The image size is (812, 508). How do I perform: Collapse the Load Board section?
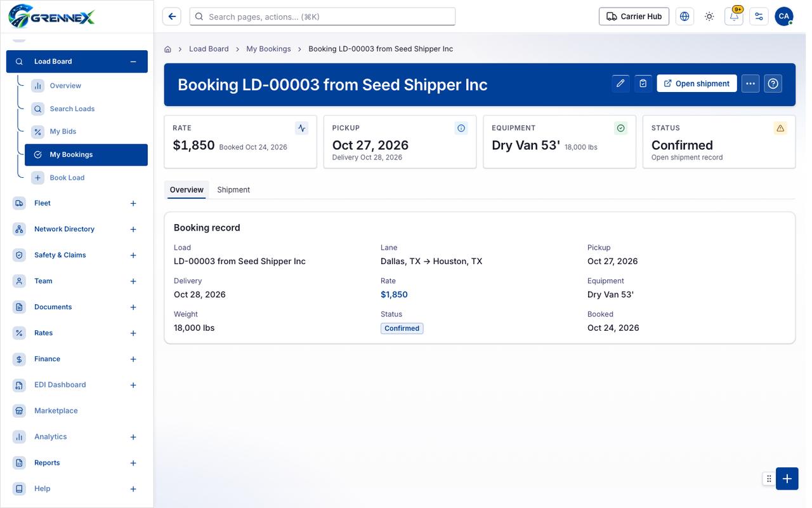point(133,62)
